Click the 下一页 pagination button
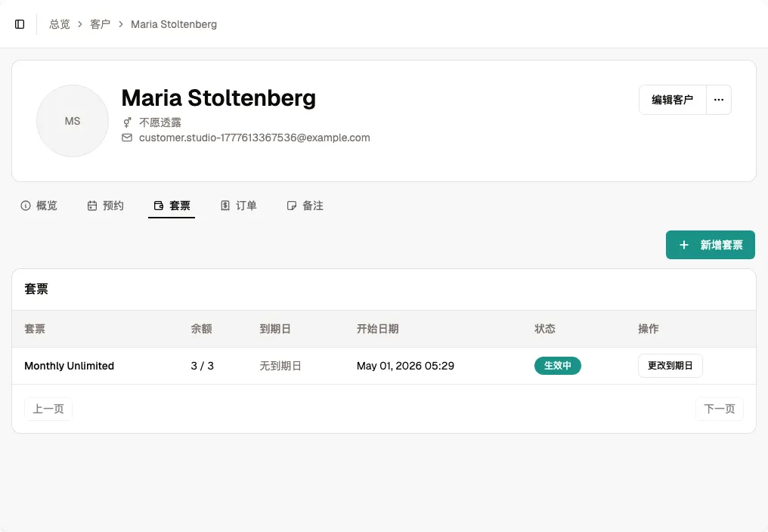 [720, 409]
